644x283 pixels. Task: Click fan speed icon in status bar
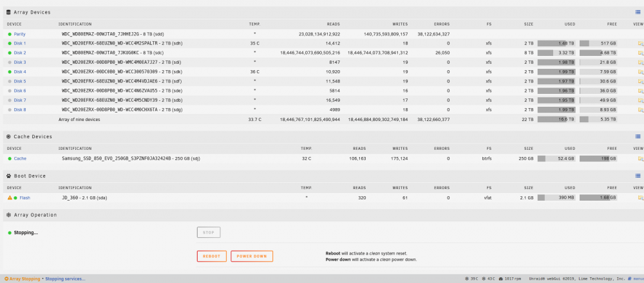coord(501,279)
